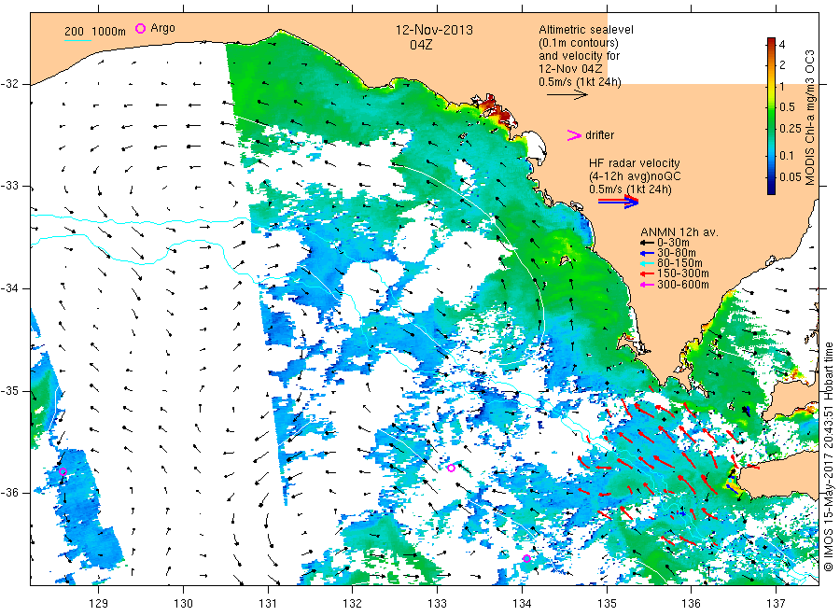Select the magenta 300-600m ANMN legend arrow
The height and width of the screenshot is (616, 840).
pos(647,285)
